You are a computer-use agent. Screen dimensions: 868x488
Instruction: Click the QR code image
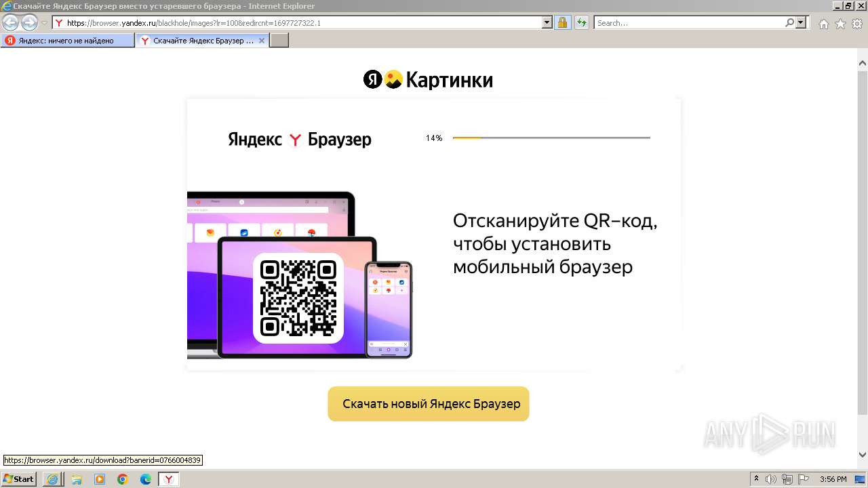pos(298,298)
